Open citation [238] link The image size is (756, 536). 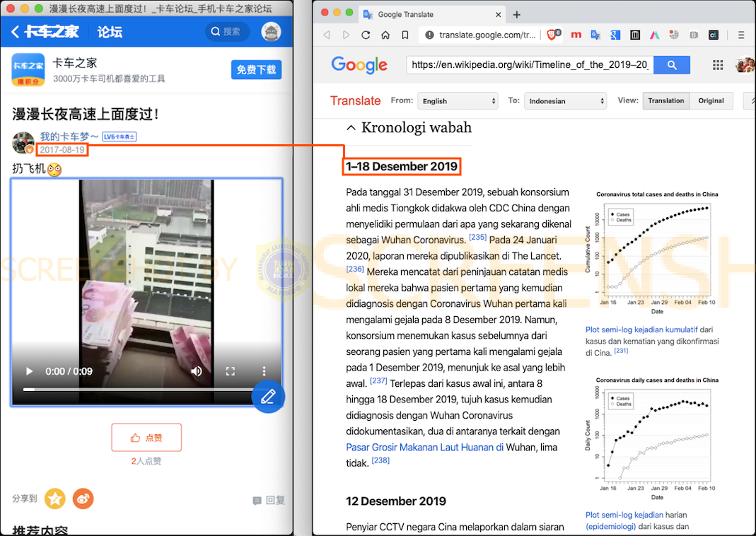pos(380,460)
